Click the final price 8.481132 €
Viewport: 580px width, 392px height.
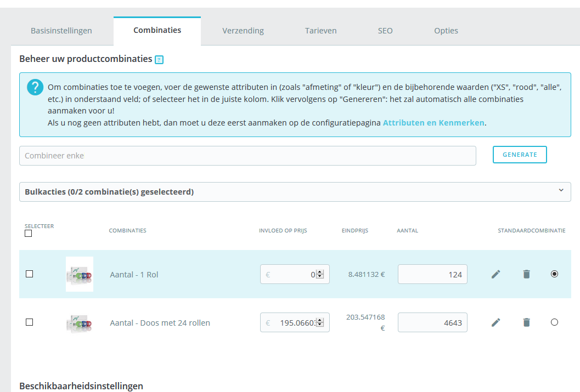tap(366, 274)
